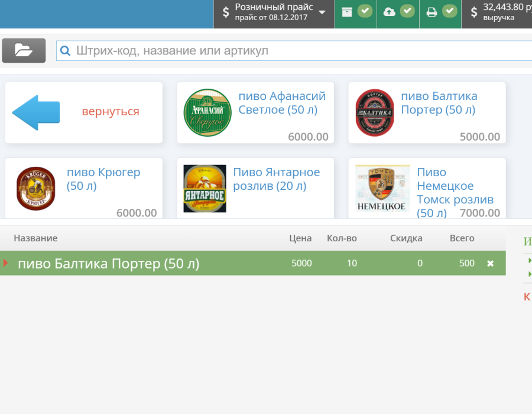Click the Балтика Портер beer logo

(x=375, y=112)
